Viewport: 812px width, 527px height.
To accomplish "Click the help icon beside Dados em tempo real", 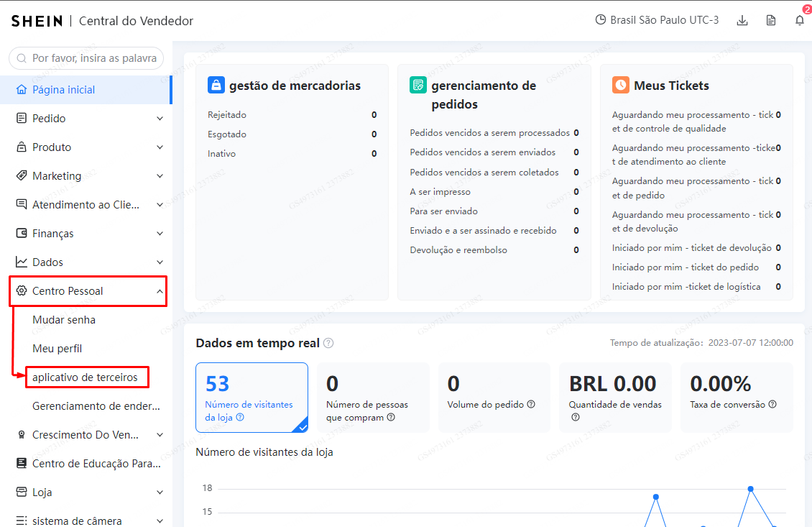I will click(x=328, y=343).
